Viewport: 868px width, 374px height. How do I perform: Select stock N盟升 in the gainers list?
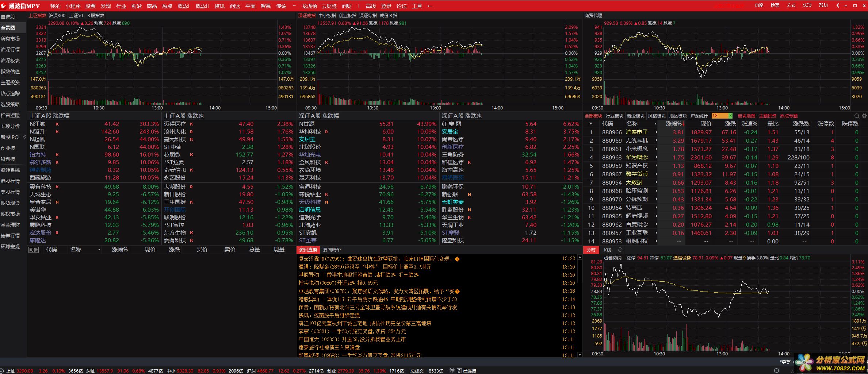(x=94, y=132)
